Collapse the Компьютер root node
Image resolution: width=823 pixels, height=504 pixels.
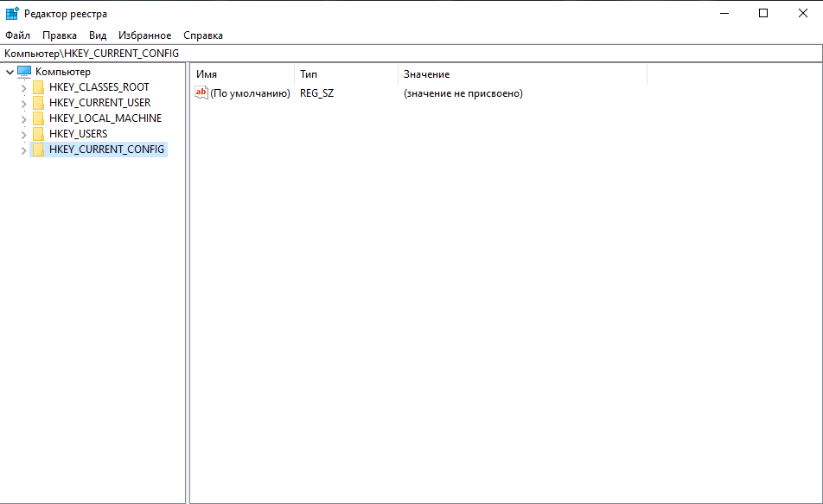pos(10,72)
